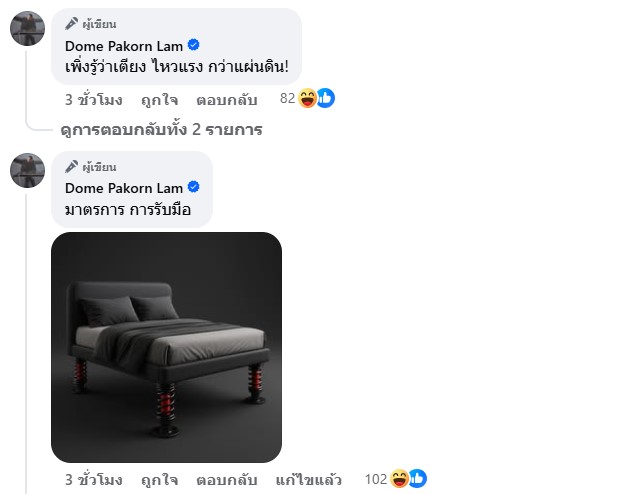
Task: Click author microphone icon in second comment
Action: (x=72, y=166)
